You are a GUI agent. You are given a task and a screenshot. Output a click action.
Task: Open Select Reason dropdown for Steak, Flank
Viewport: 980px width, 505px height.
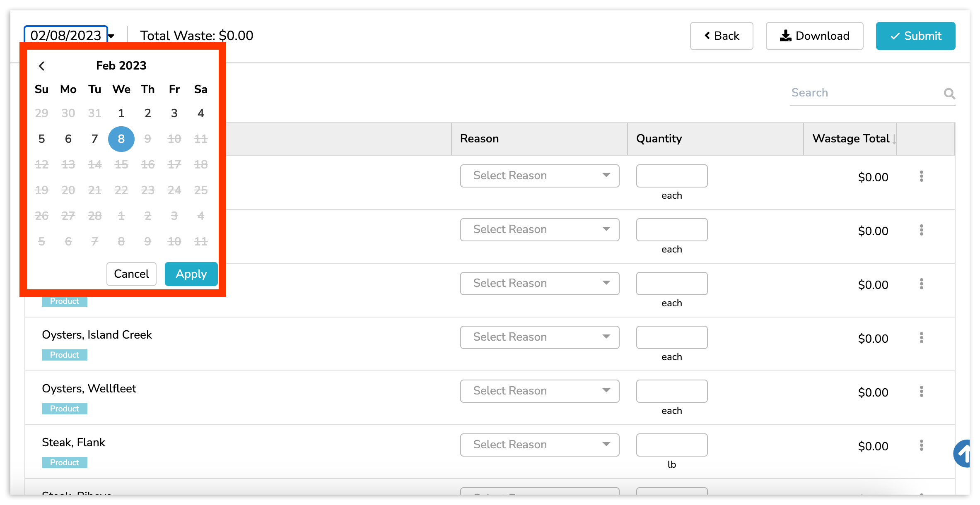[539, 445]
